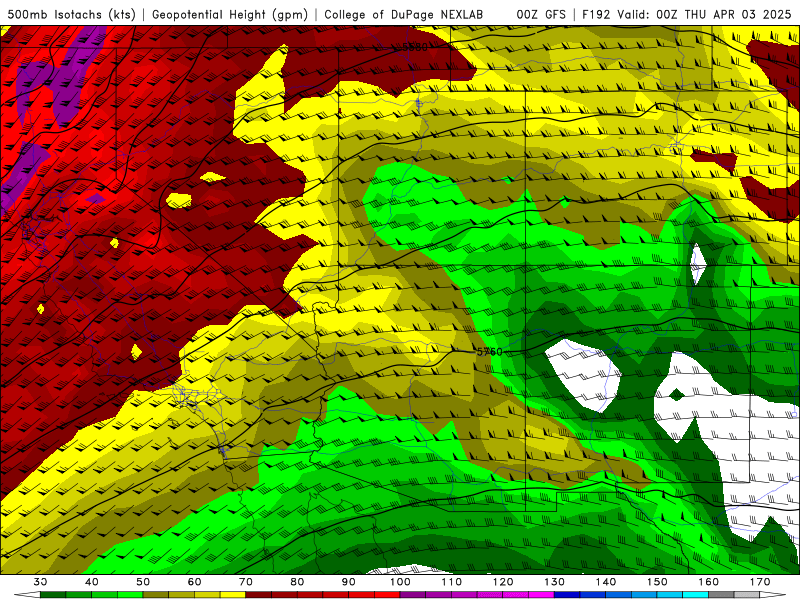Select the dark gray swatch near the color bar end

720,595
